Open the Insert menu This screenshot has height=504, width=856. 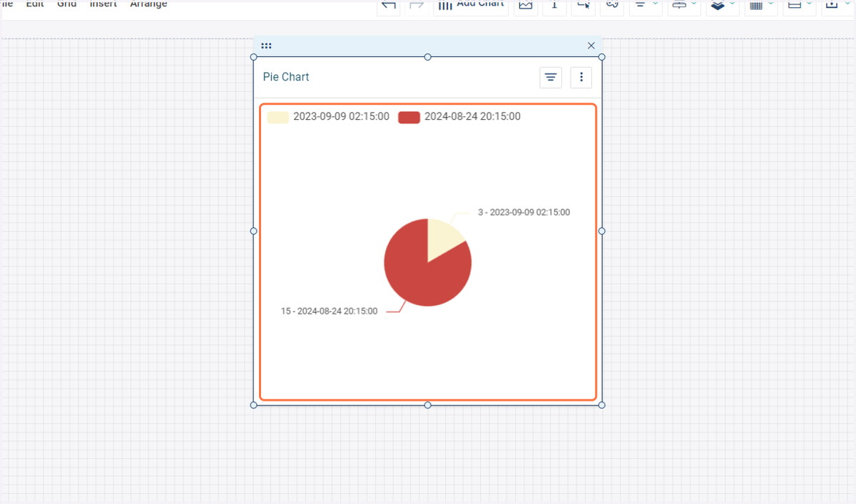103,4
